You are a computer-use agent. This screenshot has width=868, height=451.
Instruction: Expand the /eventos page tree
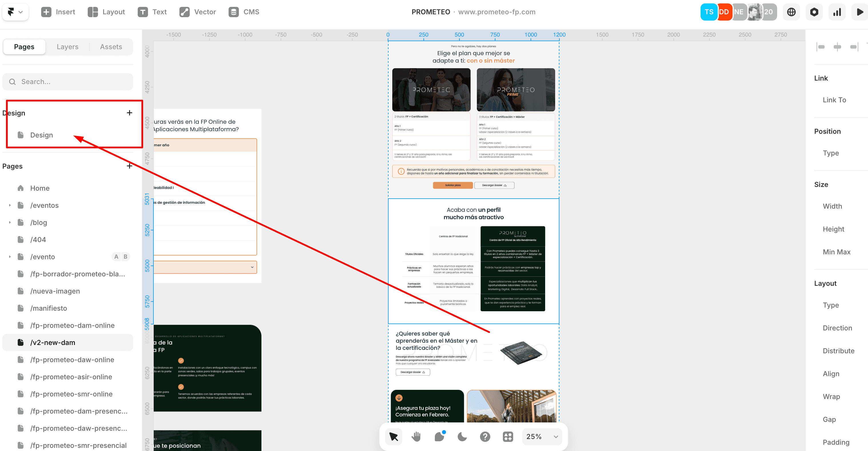pyautogui.click(x=10, y=205)
